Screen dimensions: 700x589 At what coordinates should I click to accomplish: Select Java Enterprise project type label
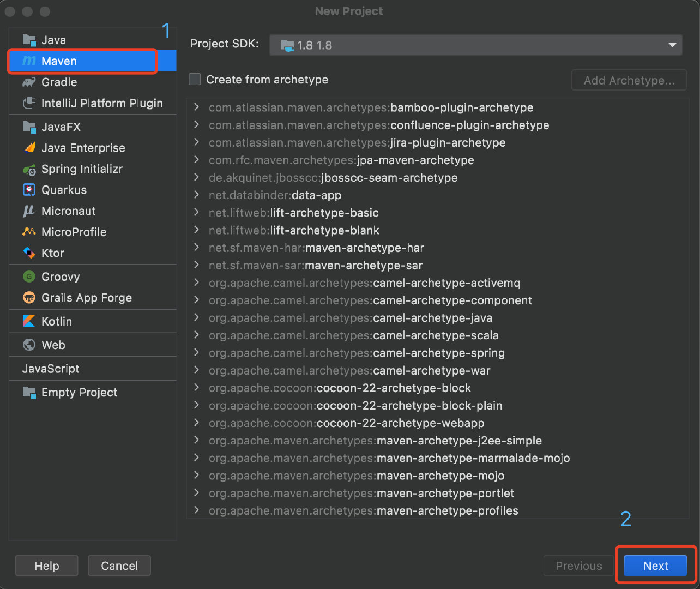[x=83, y=148]
